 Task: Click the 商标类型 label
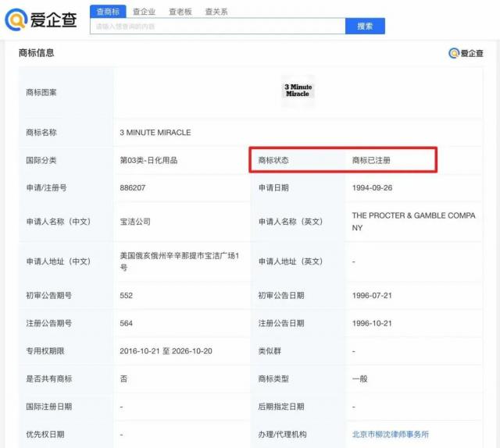click(273, 379)
